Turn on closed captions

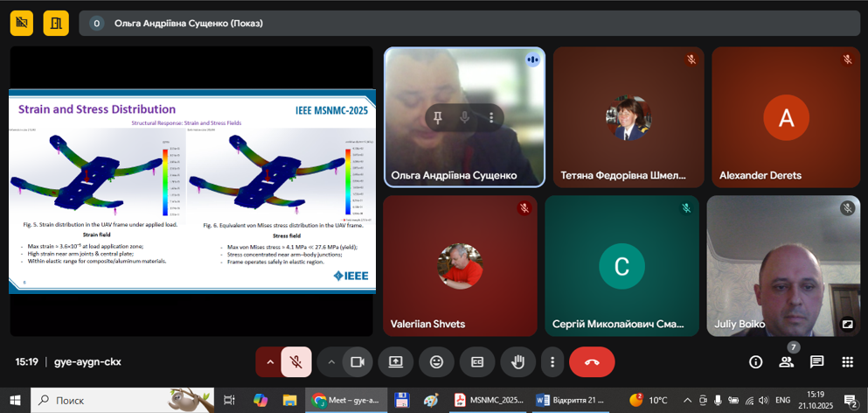point(477,361)
